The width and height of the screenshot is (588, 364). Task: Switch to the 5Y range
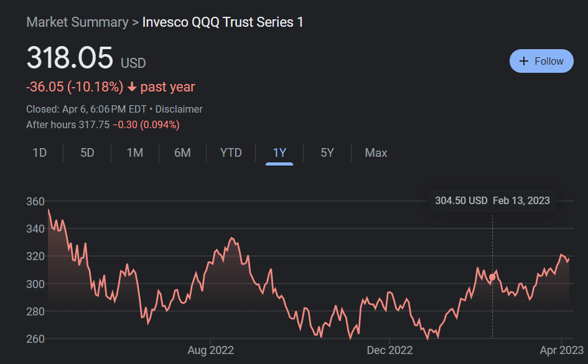(x=327, y=152)
